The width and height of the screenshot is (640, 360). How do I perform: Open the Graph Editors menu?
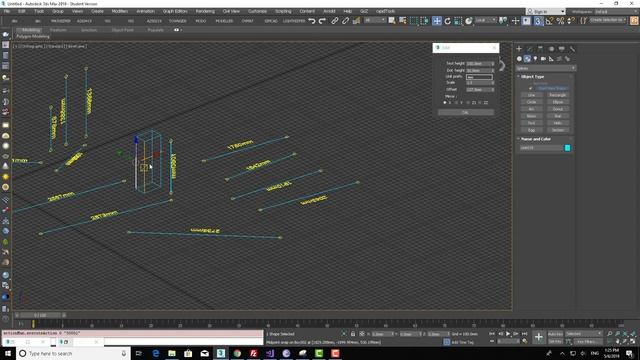click(175, 11)
